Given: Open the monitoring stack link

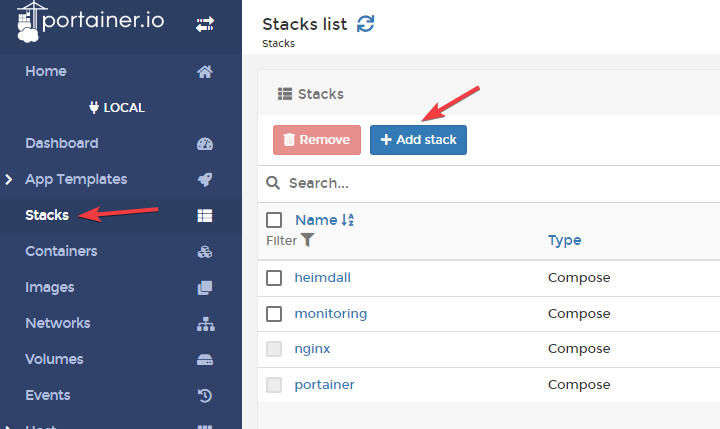Looking at the screenshot, I should pyautogui.click(x=331, y=314).
